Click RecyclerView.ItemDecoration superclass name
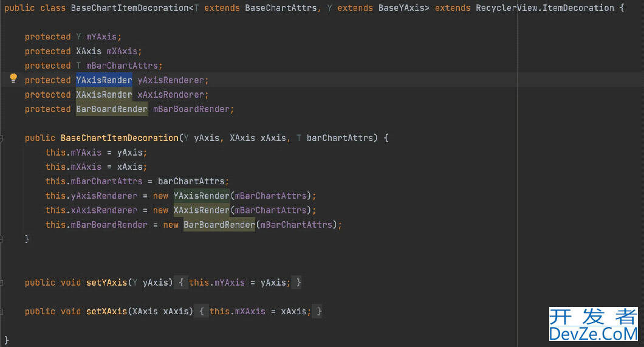The image size is (644, 347). point(544,8)
